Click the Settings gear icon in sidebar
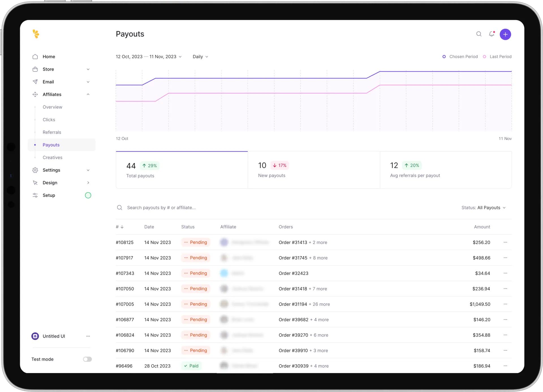The image size is (543, 392). (x=35, y=170)
